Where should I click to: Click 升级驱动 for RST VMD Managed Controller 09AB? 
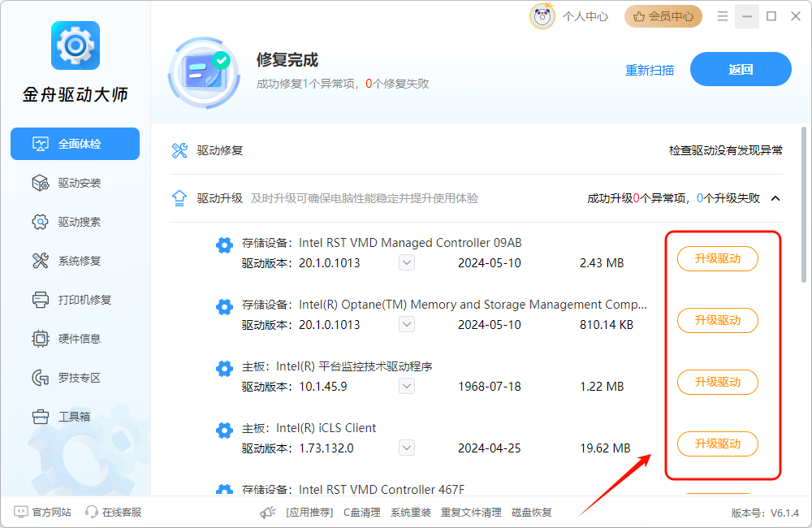(718, 258)
